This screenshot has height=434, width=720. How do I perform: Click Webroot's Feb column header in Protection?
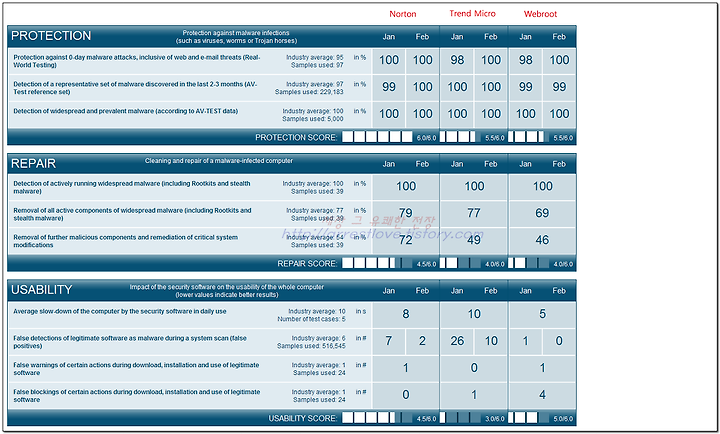(559, 37)
